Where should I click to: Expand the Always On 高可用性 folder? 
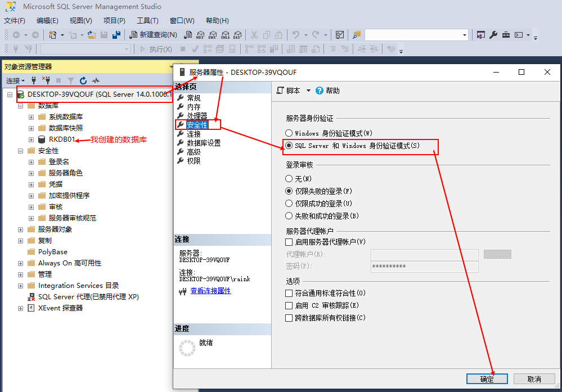20,263
